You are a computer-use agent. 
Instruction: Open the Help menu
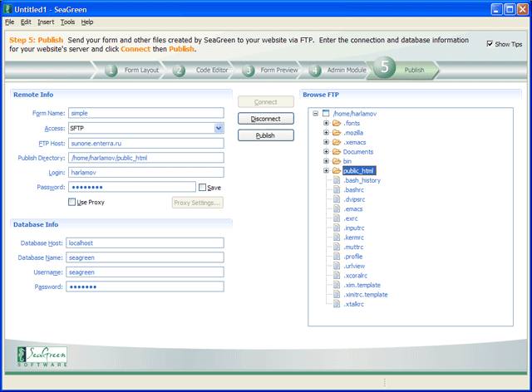(x=87, y=22)
